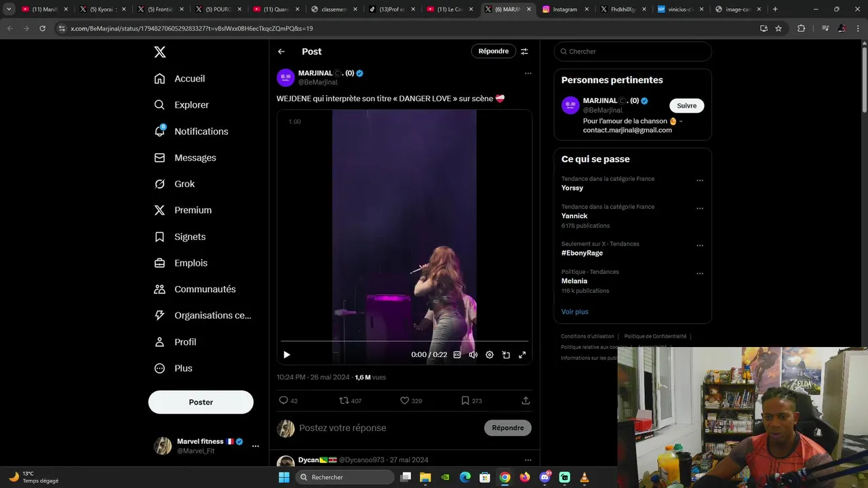Viewport: 868px width, 488px height.
Task: Open the tab search dropdown arrow
Action: [x=9, y=9]
